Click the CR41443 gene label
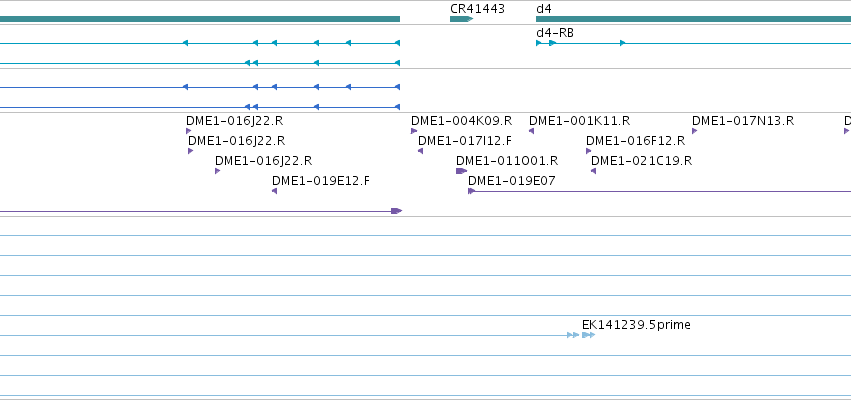Screen dimensions: 851x400 pyautogui.click(x=477, y=9)
